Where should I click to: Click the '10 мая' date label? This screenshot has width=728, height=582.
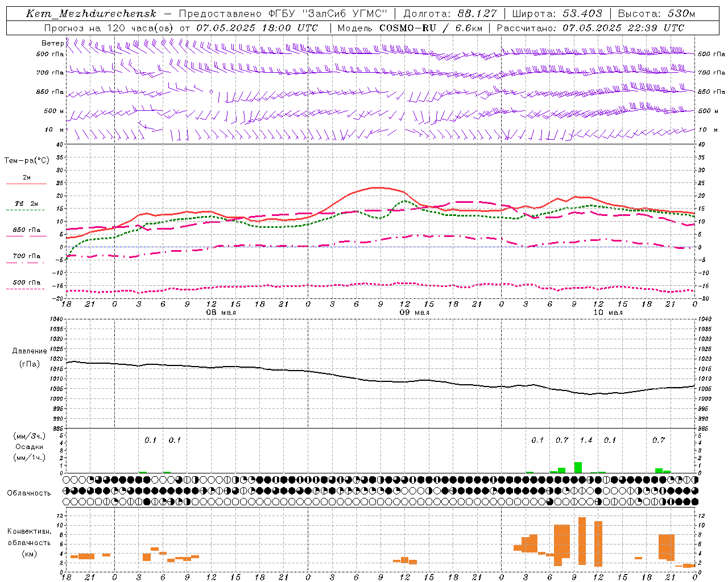tap(608, 313)
